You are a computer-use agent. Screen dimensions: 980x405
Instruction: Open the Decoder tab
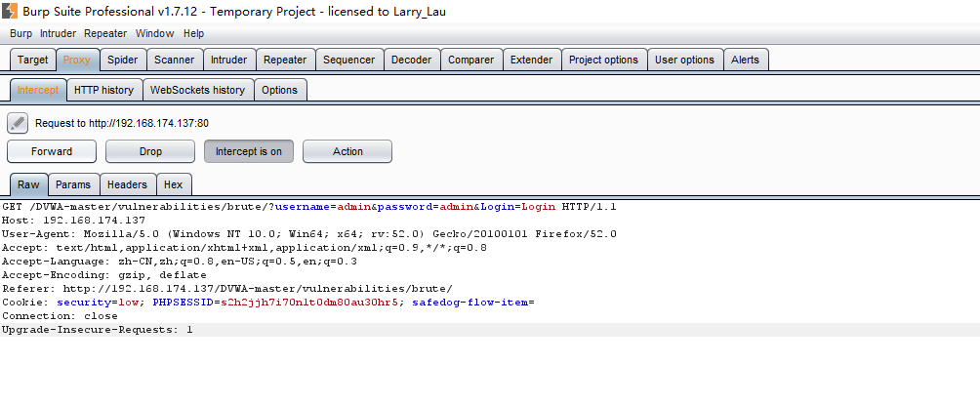(411, 60)
